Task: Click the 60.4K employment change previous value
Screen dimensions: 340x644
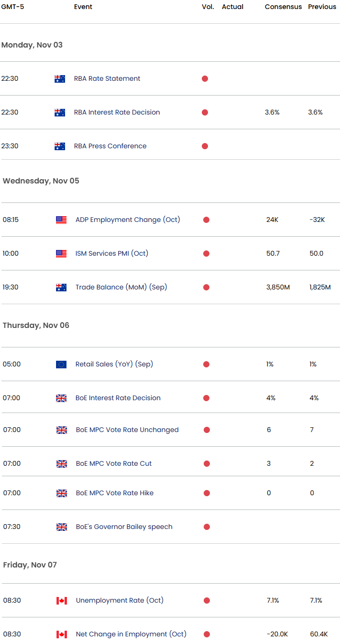Action: (320, 634)
